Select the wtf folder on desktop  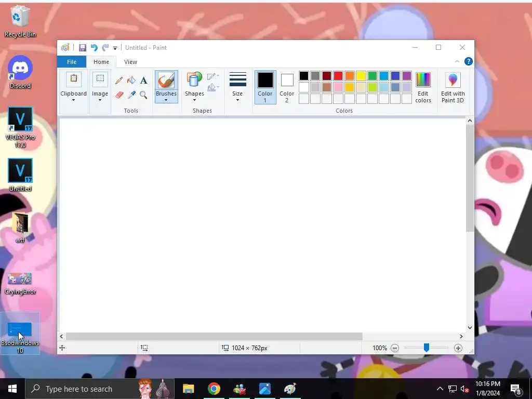(x=20, y=228)
